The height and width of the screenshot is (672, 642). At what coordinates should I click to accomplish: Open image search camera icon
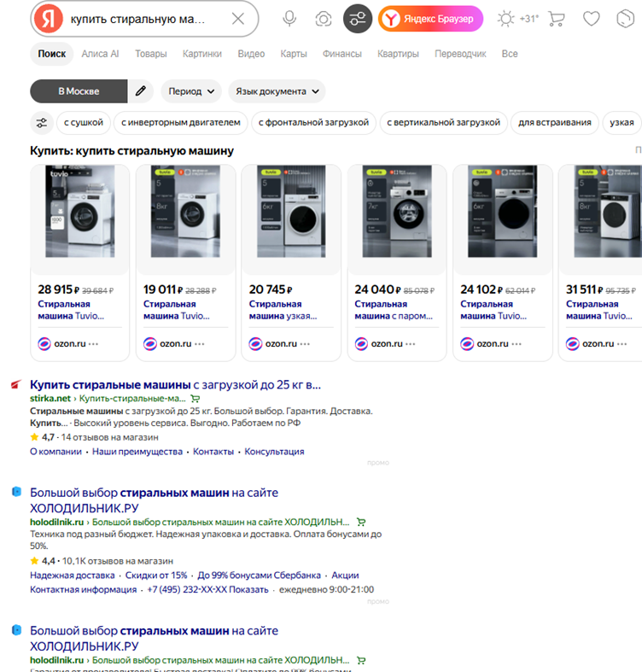[324, 19]
